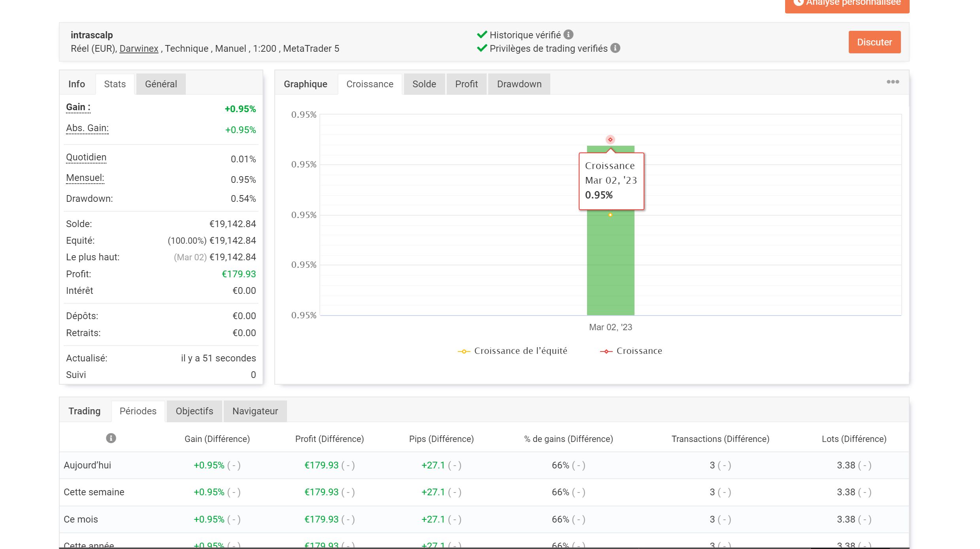Show the Drawdown chart tab
The image size is (980, 549).
519,84
